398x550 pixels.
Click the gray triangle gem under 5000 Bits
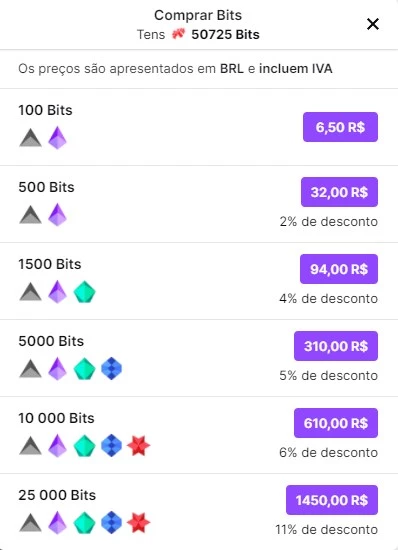31,369
